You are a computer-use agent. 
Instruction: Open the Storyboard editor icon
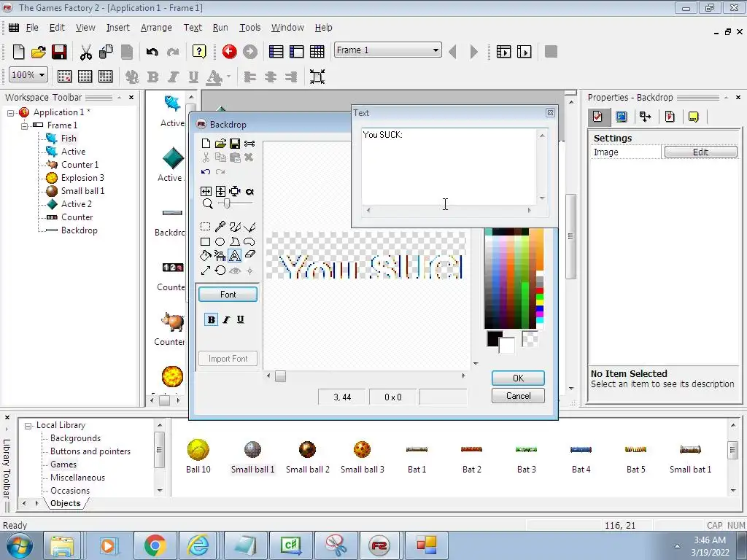(x=276, y=52)
